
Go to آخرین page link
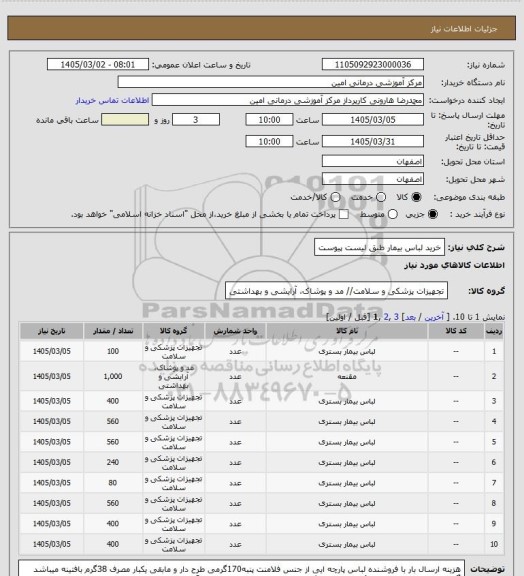pyautogui.click(x=434, y=317)
